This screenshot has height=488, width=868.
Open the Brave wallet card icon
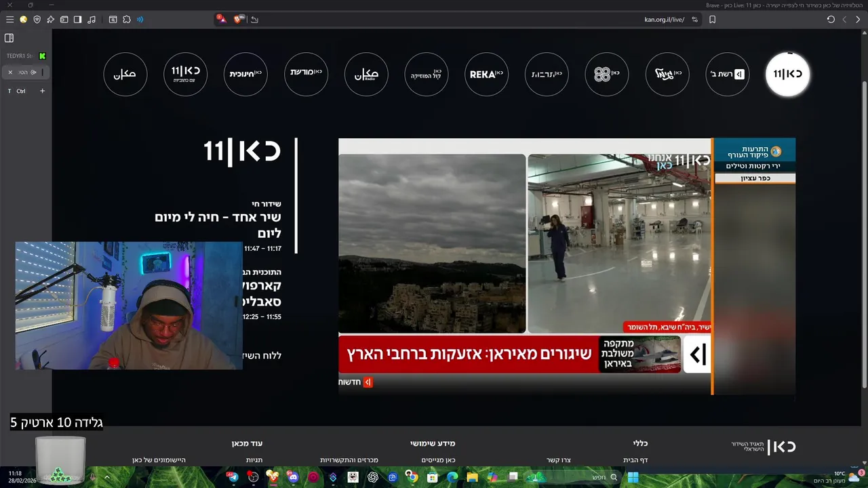[64, 20]
